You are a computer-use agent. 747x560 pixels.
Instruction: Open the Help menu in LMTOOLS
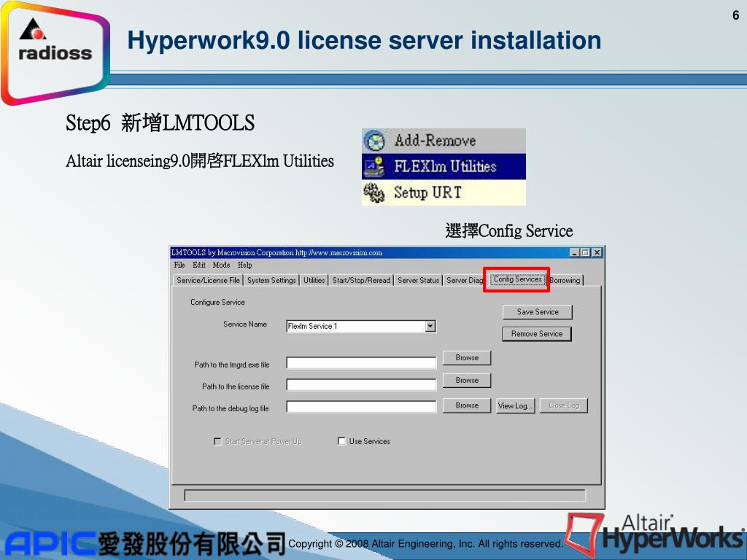coord(245,265)
